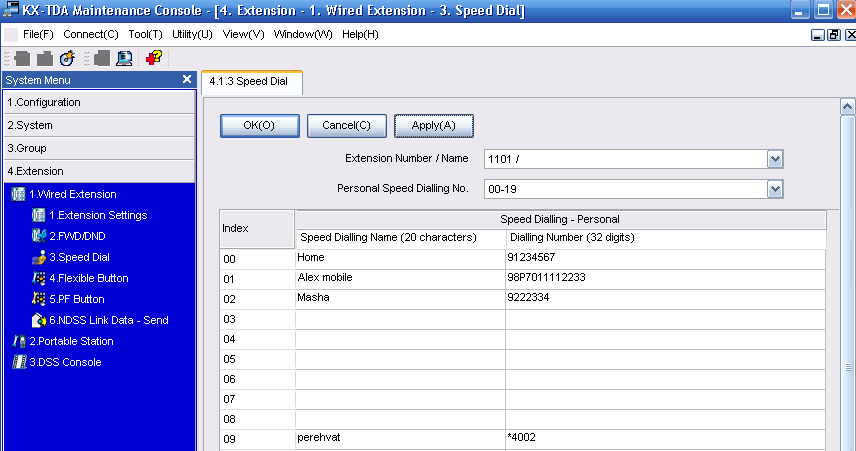Viewport: 856px width, 451px height.
Task: Click the Extension Settings icon
Action: [38, 215]
